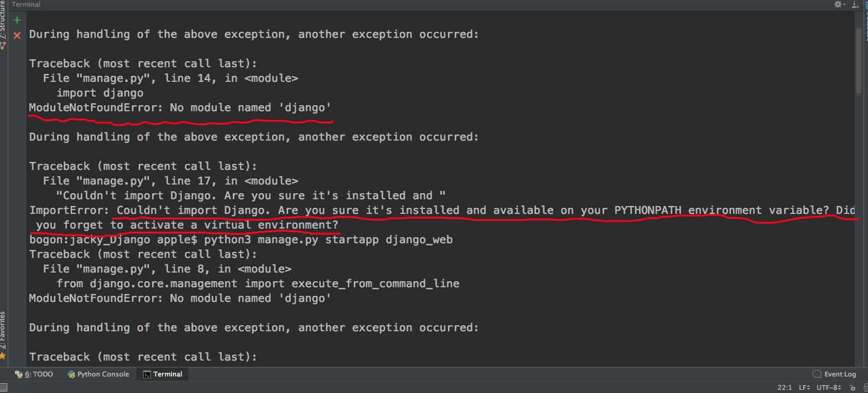
Task: Open the 6: TODO tool window
Action: point(34,374)
